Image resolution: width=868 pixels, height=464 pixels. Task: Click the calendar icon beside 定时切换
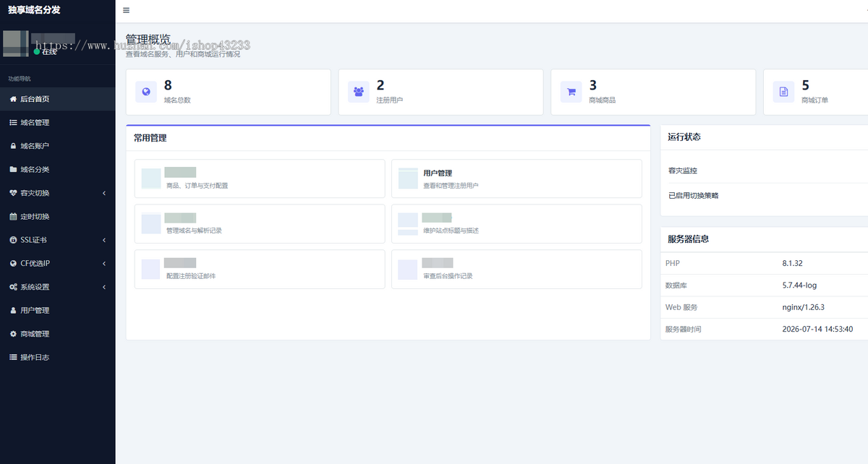click(13, 217)
